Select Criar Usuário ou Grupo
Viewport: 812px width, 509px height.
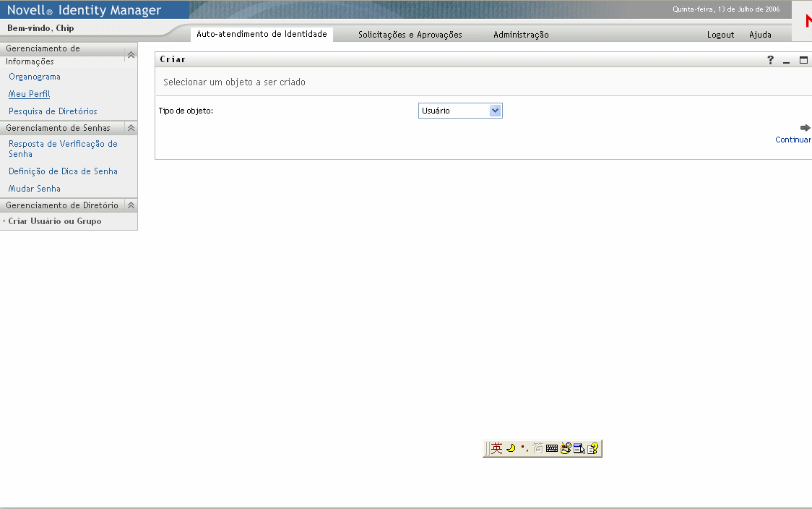point(55,221)
